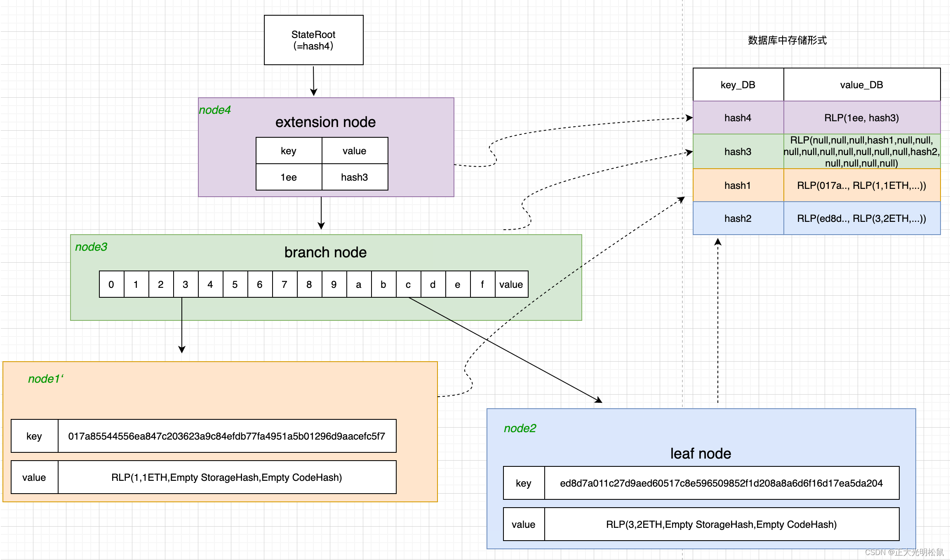This screenshot has width=950, height=560.
Task: Click hash3 cell in extension node table
Action: pos(354,177)
